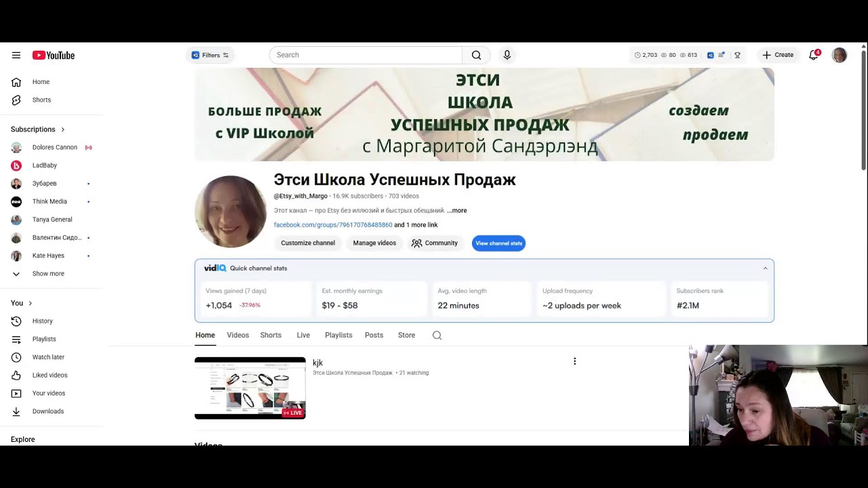
Task: Click the vidIQ logo icon in header
Action: point(711,56)
